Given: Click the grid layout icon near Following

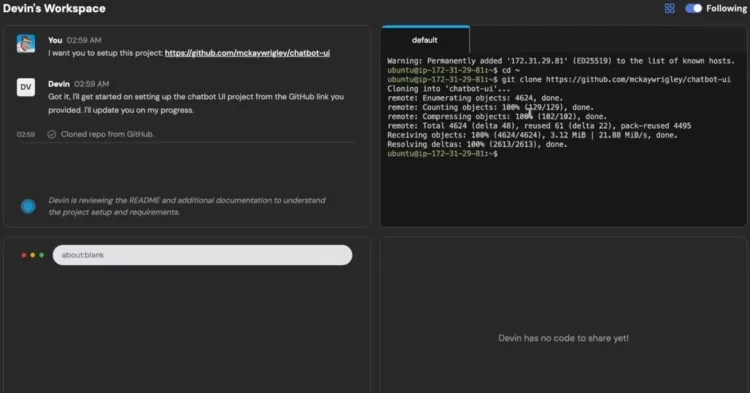Looking at the screenshot, I should click(x=670, y=9).
